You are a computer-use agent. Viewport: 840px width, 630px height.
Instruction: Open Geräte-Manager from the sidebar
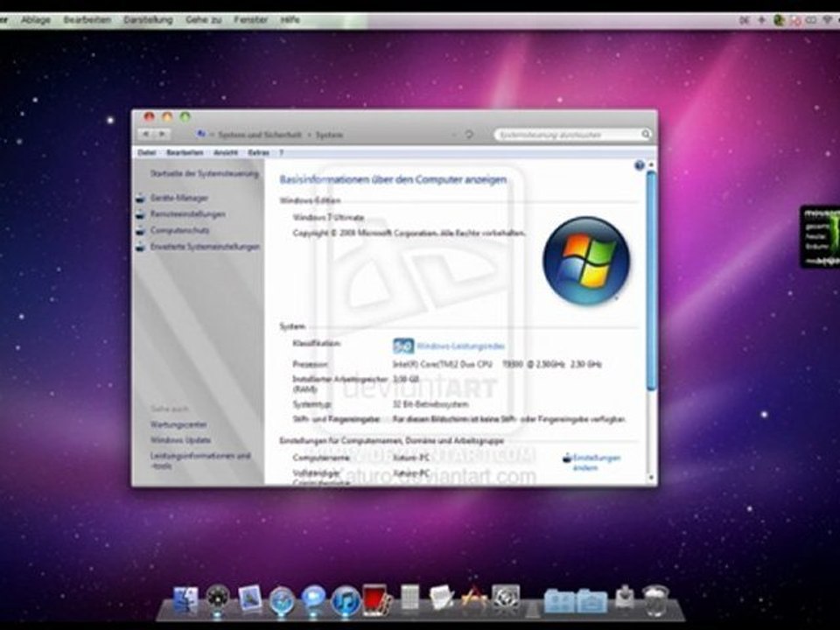[178, 198]
